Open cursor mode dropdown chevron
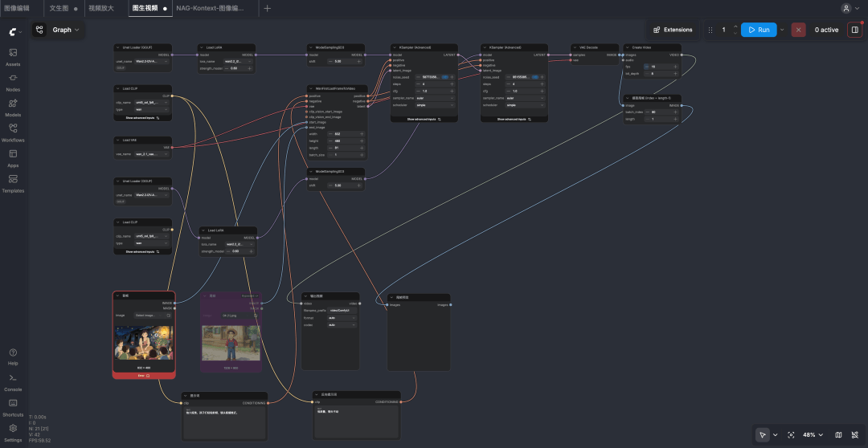The height and width of the screenshot is (448, 868). pyautogui.click(x=775, y=434)
